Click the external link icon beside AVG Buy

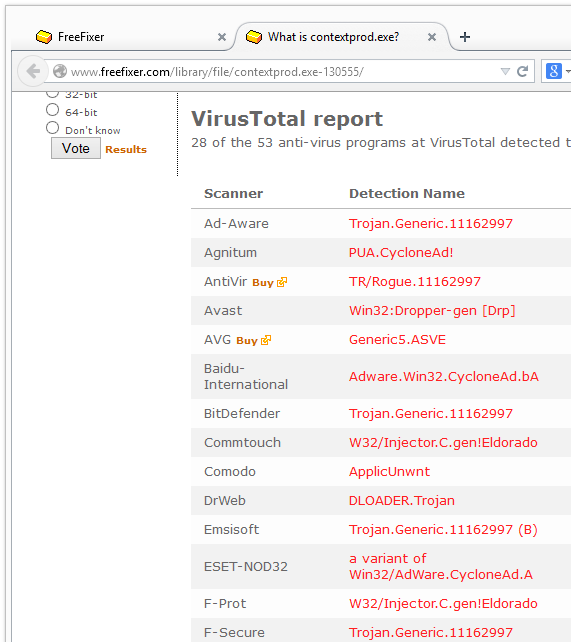266,340
